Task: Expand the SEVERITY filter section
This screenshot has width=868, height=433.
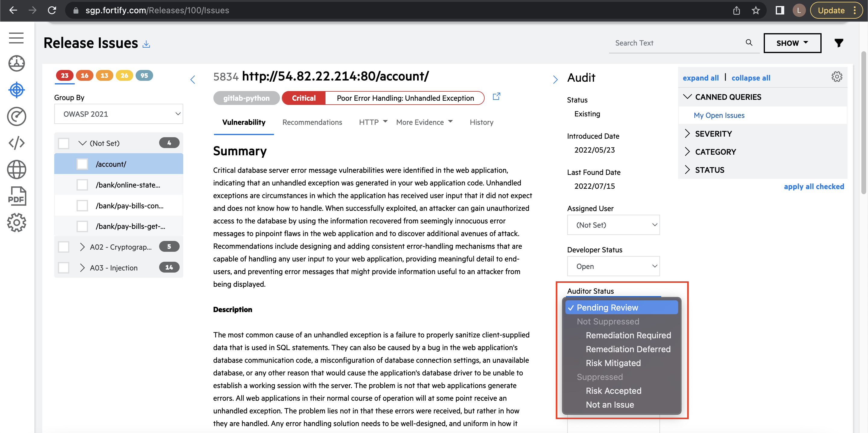Action: click(687, 134)
